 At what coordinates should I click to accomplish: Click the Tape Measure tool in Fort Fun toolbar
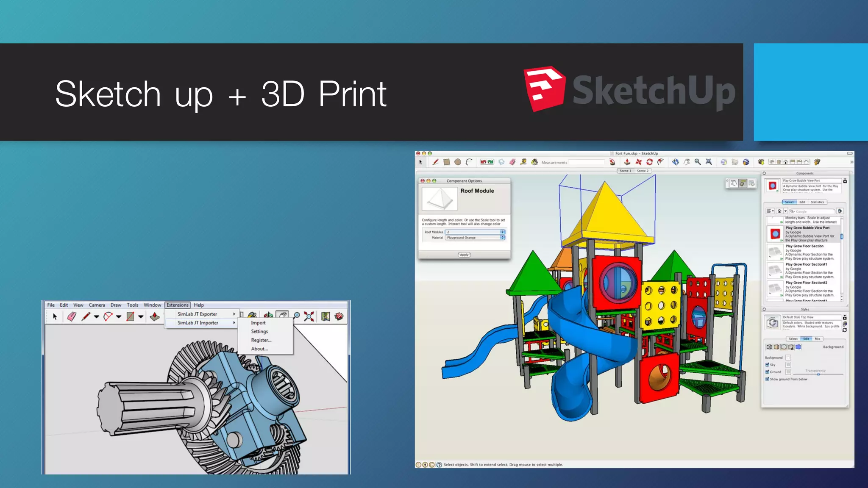click(523, 162)
